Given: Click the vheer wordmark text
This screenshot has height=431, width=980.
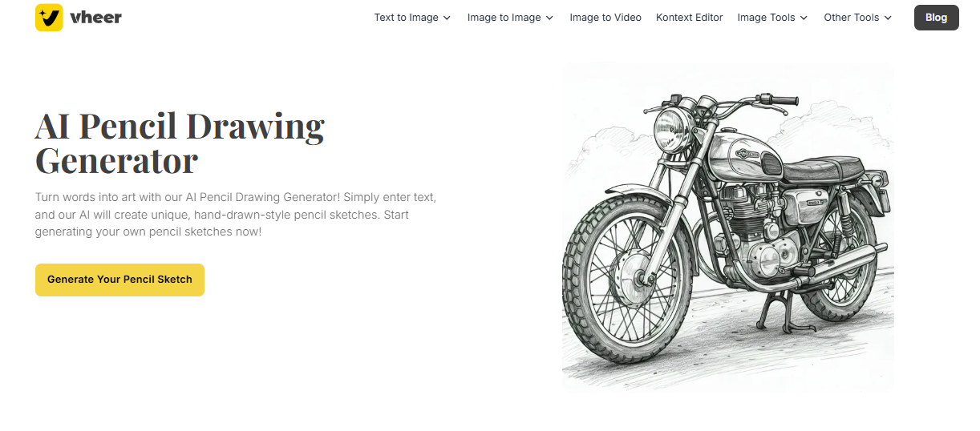Looking at the screenshot, I should coord(95,17).
